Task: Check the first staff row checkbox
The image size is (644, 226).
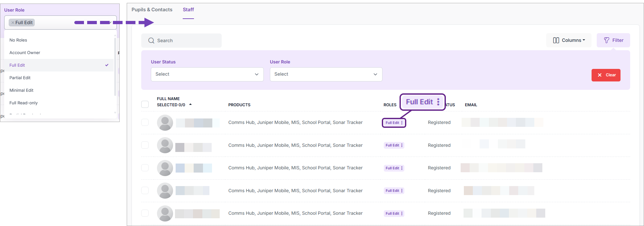Action: tap(145, 122)
